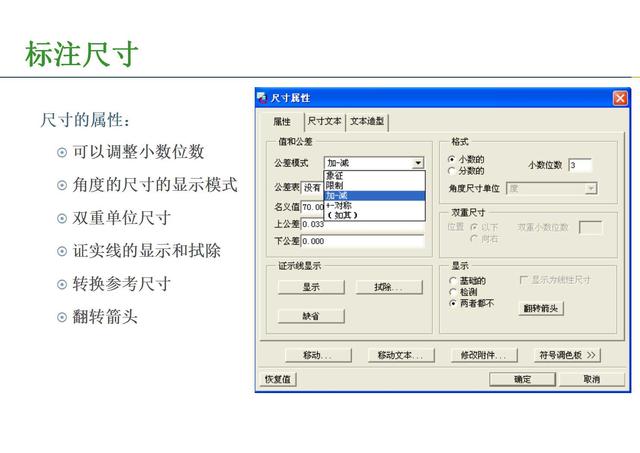Close the 尺寸属性 dialog
Viewport: 640px width, 453px height.
point(620,98)
